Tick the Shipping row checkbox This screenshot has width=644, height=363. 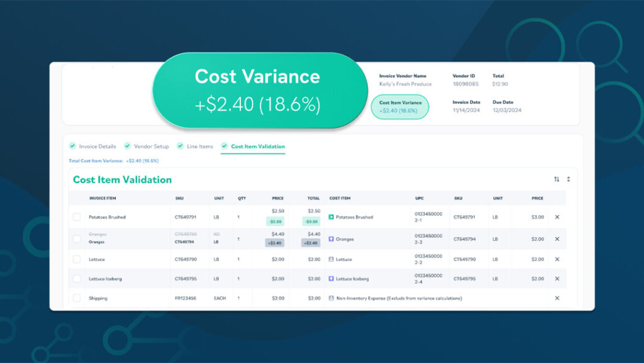click(x=77, y=298)
